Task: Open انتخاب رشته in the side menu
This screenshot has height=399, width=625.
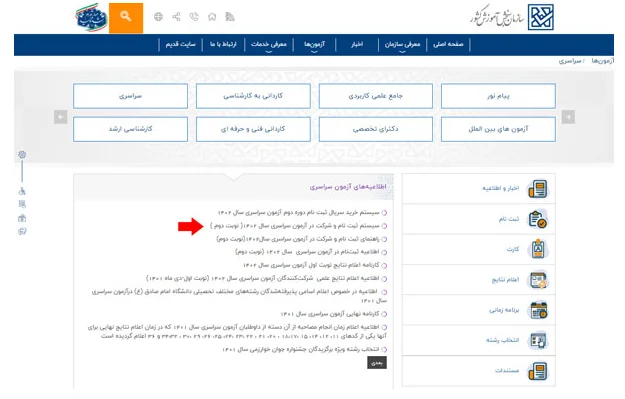Action: (x=478, y=340)
